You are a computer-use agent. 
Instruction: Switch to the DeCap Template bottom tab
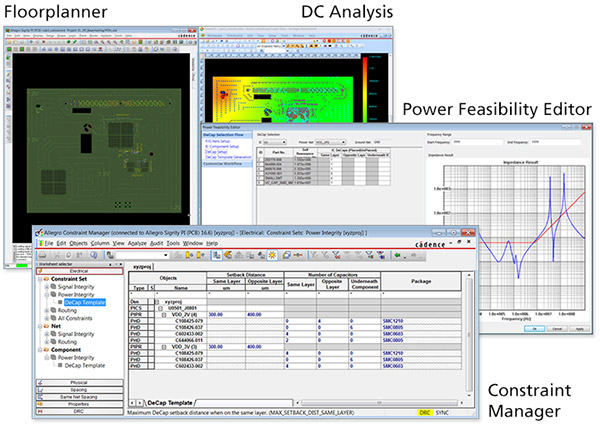(x=170, y=403)
